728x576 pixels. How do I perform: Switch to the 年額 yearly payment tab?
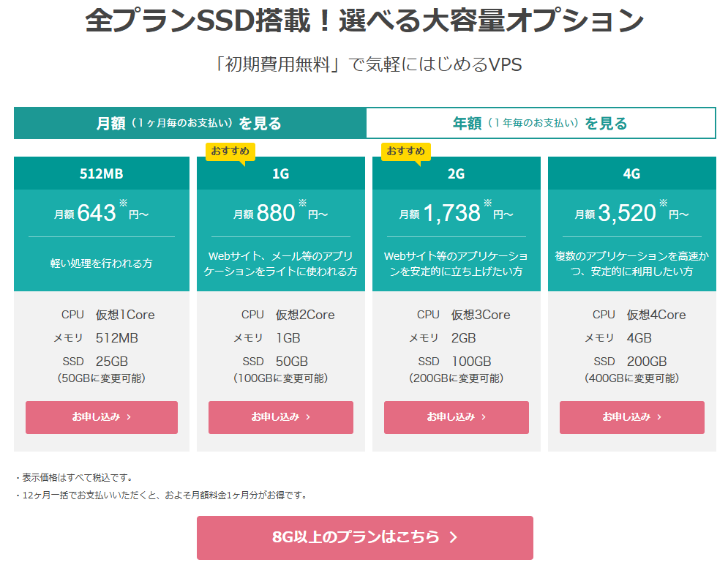(x=540, y=123)
